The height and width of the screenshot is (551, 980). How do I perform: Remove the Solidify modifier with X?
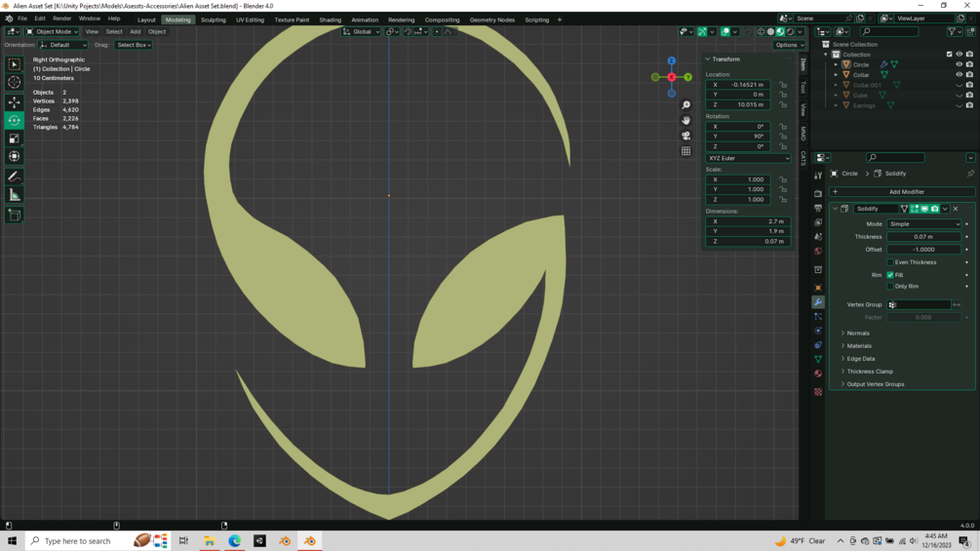click(x=955, y=209)
